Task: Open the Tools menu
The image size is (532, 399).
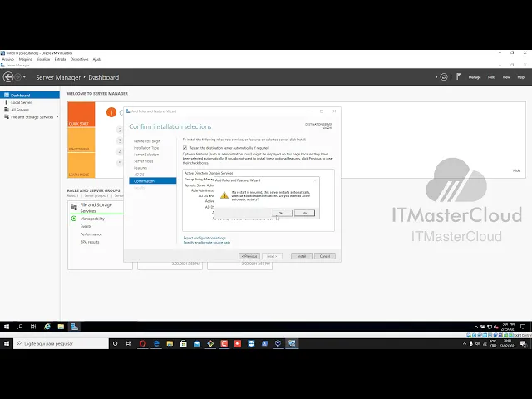Action: point(491,77)
